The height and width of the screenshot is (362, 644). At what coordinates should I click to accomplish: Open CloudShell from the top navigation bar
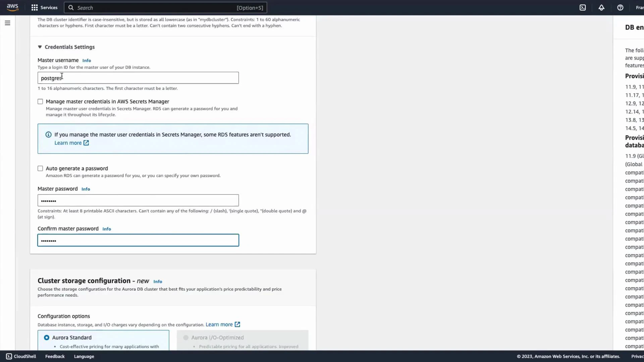coord(583,7)
